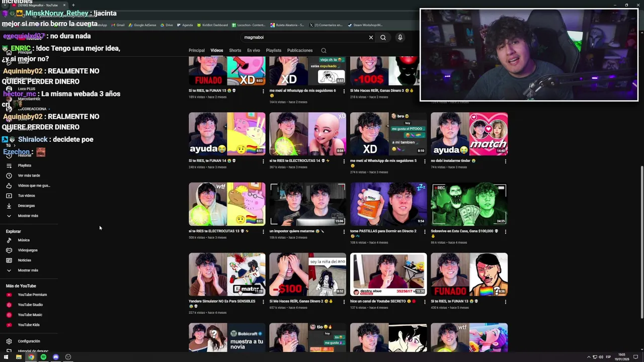Open a new Chrome tab with plus button
This screenshot has width=644, height=362.
[73, 5]
